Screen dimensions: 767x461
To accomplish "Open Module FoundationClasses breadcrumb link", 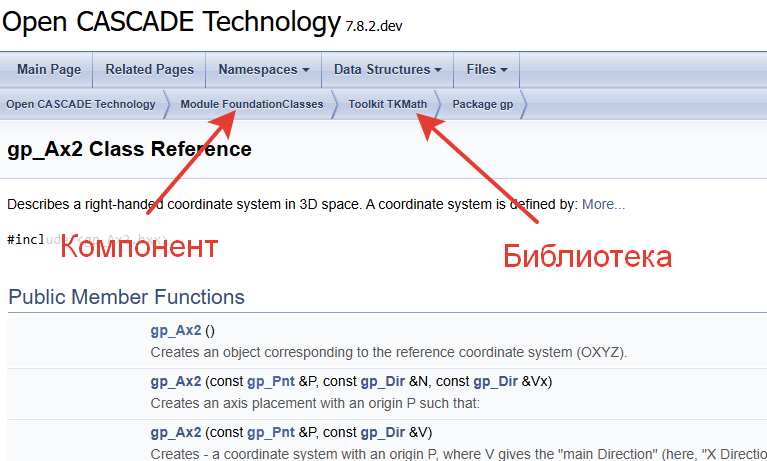I will [x=251, y=104].
